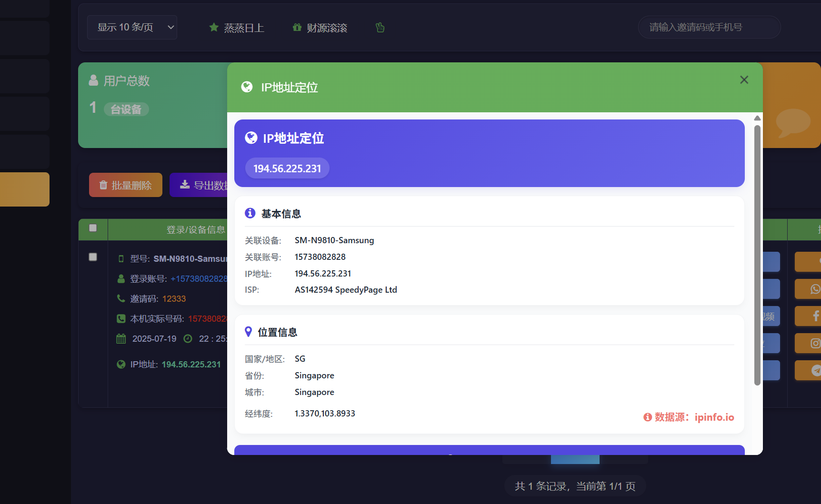Toggle the select-all checkbox in table header

(93, 228)
